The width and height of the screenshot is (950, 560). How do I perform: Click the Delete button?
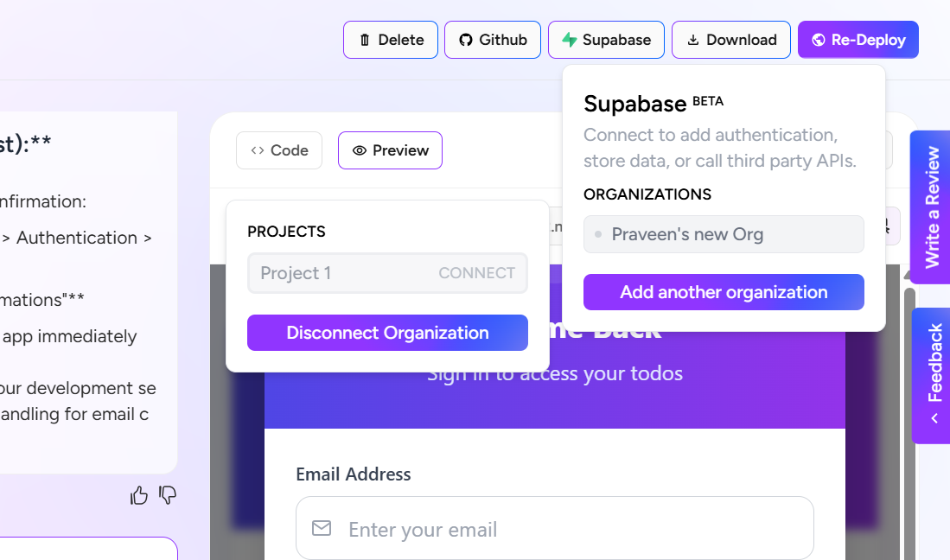(390, 40)
